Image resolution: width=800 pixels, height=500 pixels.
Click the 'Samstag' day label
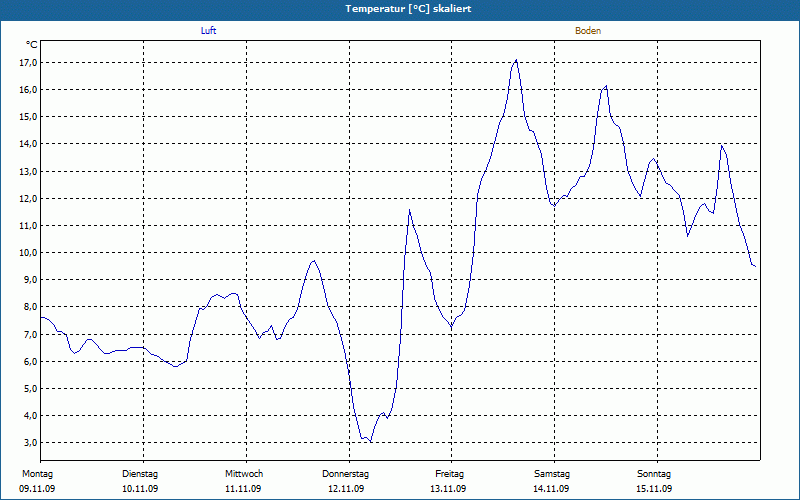[x=552, y=474]
